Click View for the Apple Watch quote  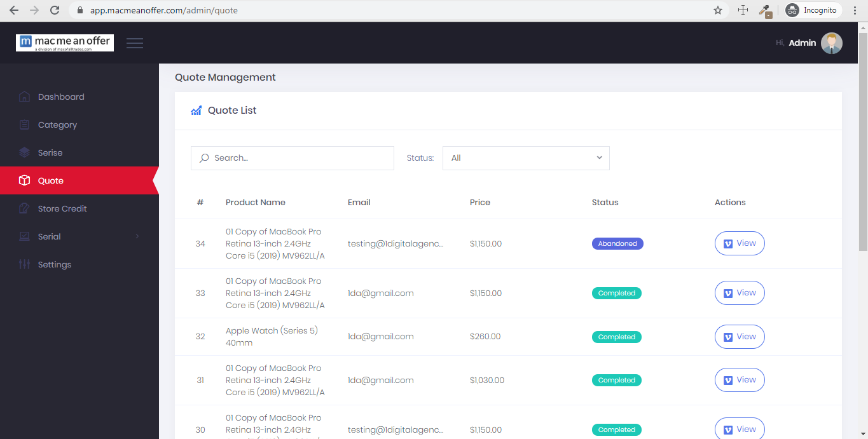tap(740, 337)
